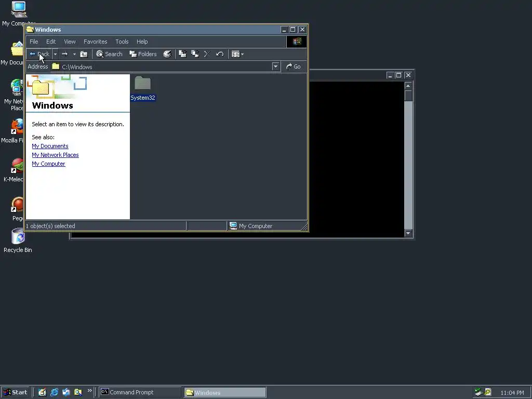Image resolution: width=532 pixels, height=399 pixels.
Task: Open the Edit menu
Action: coord(51,42)
